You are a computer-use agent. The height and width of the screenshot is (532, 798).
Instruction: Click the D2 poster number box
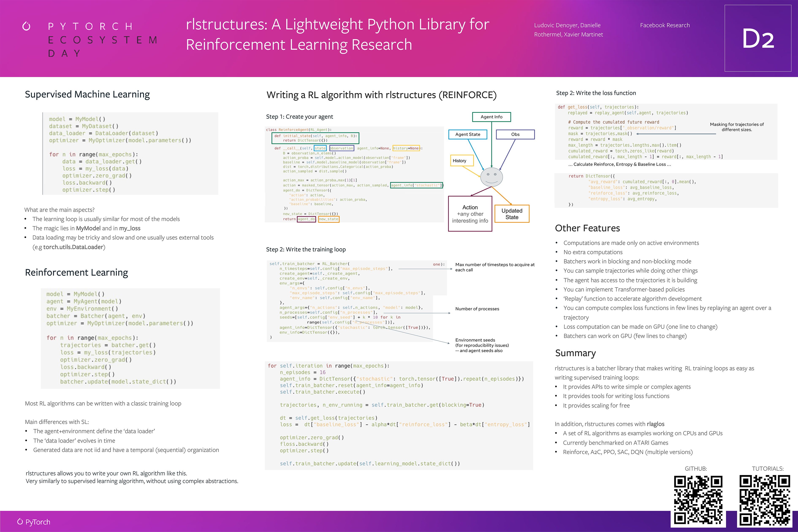coord(758,38)
